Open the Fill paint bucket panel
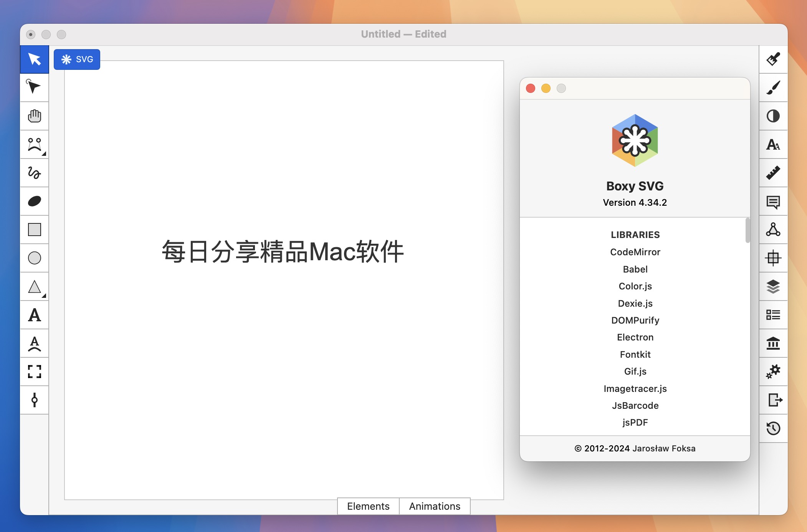Image resolution: width=807 pixels, height=532 pixels. (773, 59)
